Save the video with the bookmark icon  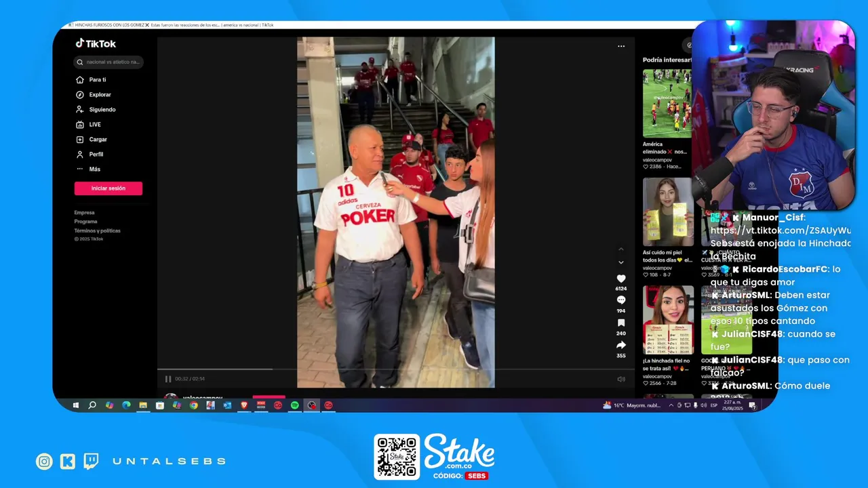pyautogui.click(x=620, y=323)
